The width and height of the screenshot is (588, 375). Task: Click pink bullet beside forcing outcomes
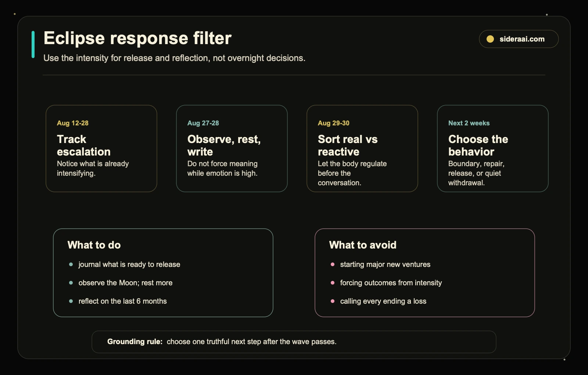coord(333,283)
